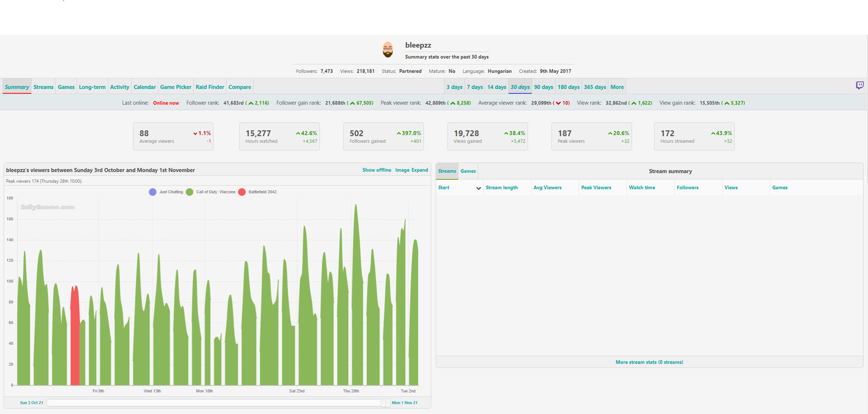This screenshot has width=868, height=414.
Task: Toggle Battlefield 2042 legend circle
Action: pyautogui.click(x=242, y=192)
